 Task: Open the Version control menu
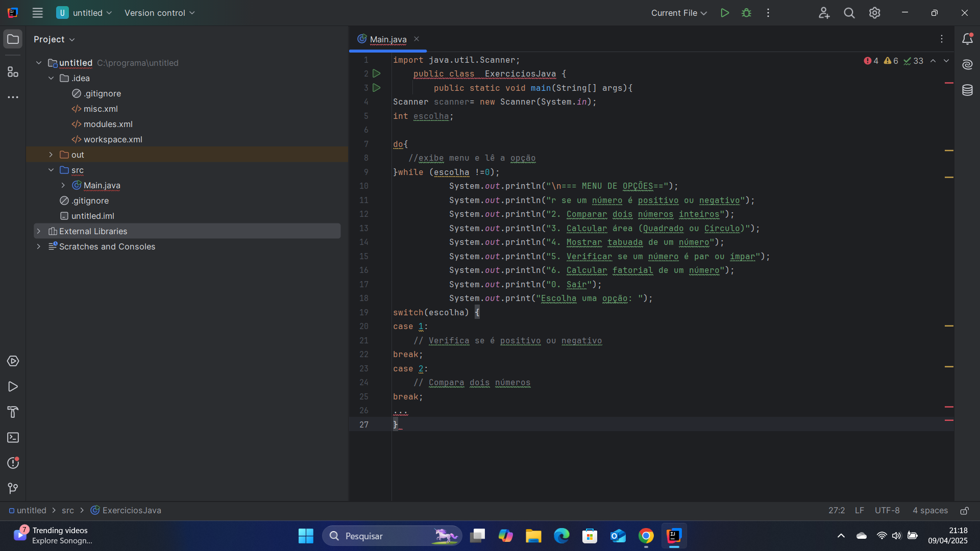159,13
